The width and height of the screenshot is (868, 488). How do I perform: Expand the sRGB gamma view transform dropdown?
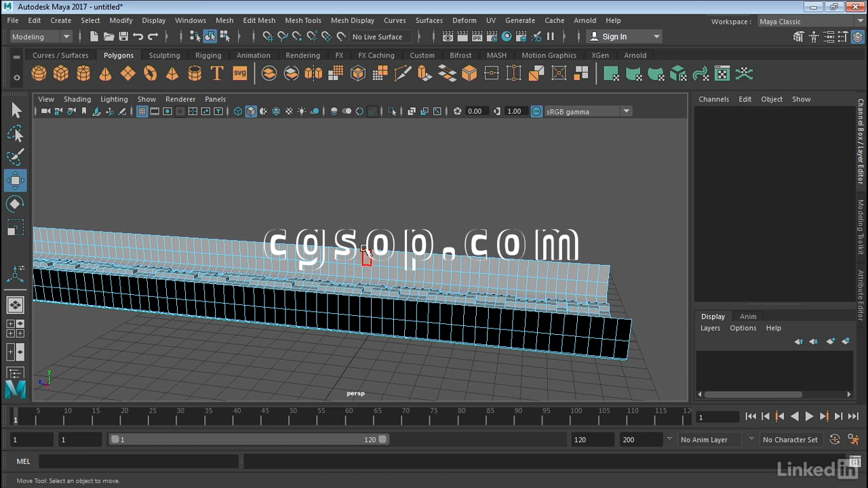[626, 112]
